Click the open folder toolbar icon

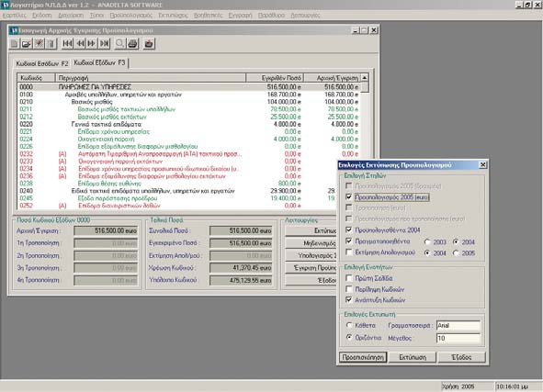(x=27, y=44)
